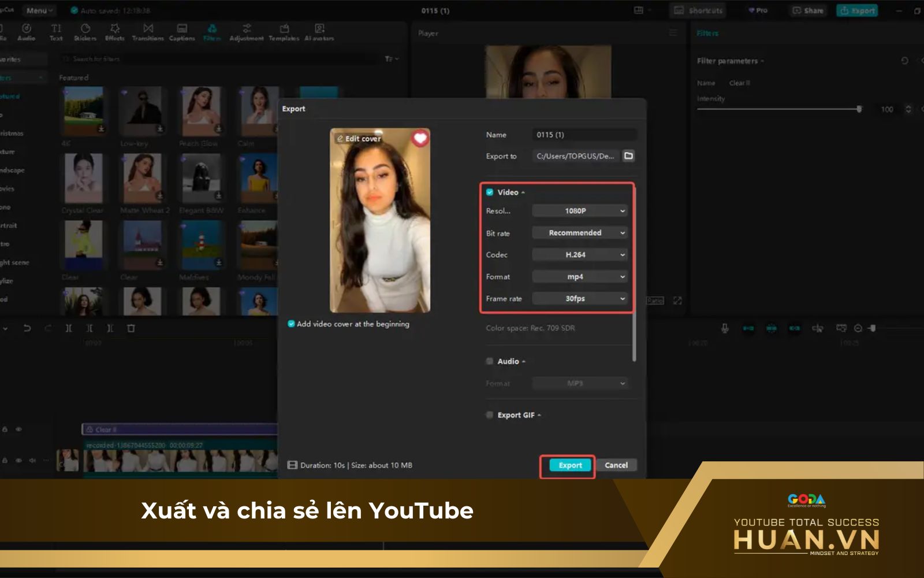Enable the Video export checkbox
This screenshot has height=578, width=924.
[x=489, y=192]
